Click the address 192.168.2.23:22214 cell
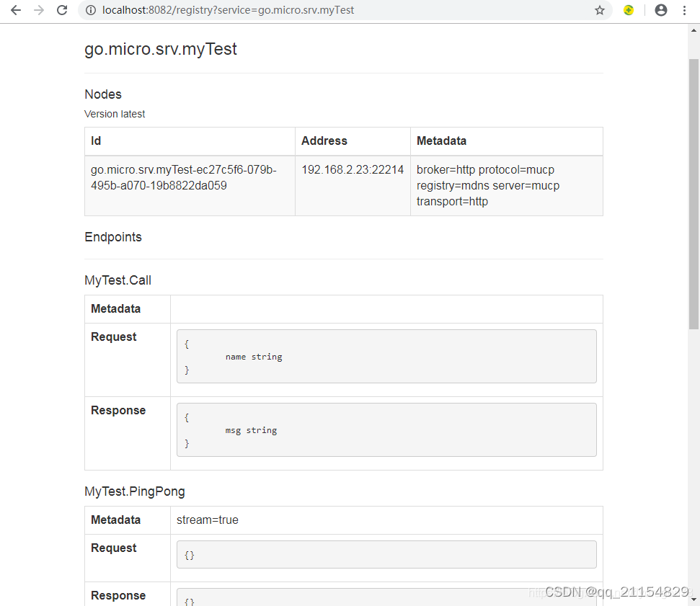Screen dimensions: 700x606 pyautogui.click(x=353, y=186)
